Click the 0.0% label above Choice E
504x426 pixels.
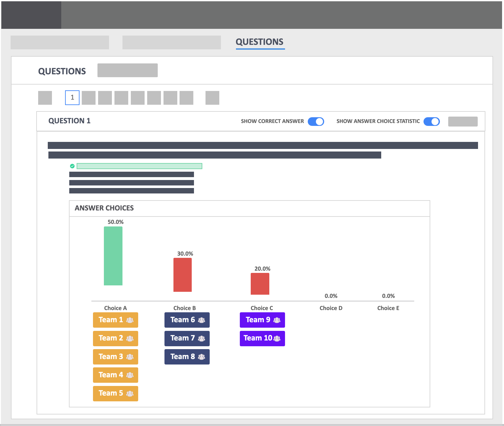point(388,296)
